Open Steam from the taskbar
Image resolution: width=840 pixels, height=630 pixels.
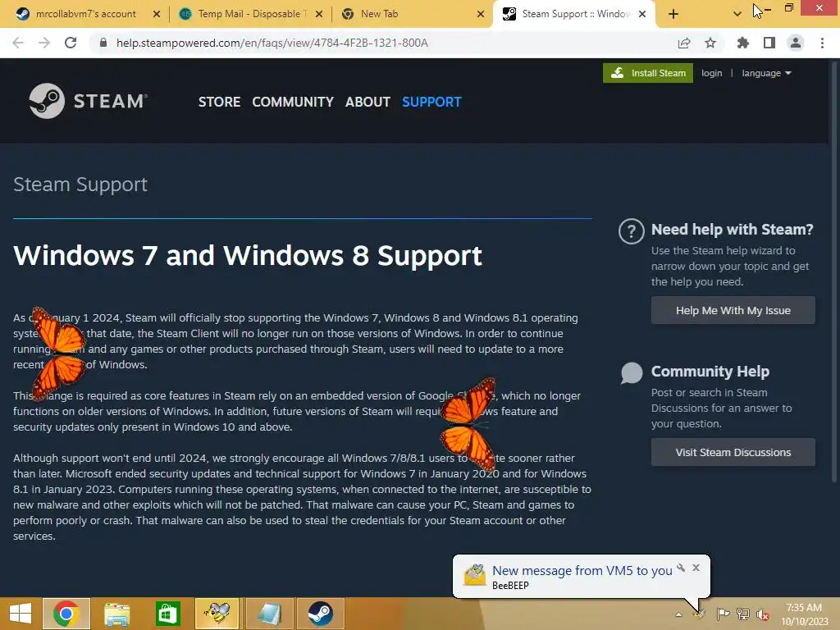(321, 614)
